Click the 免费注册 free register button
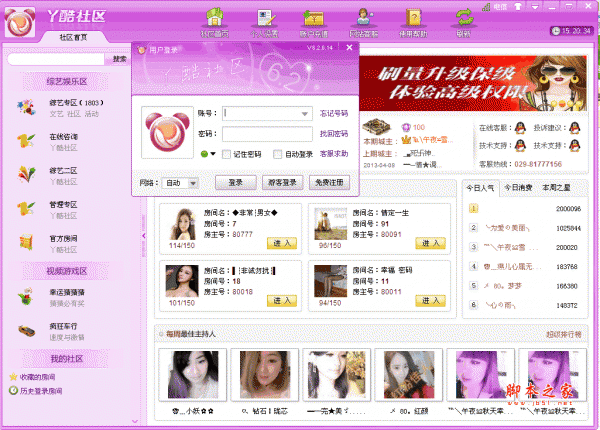600x430 pixels. click(x=329, y=182)
